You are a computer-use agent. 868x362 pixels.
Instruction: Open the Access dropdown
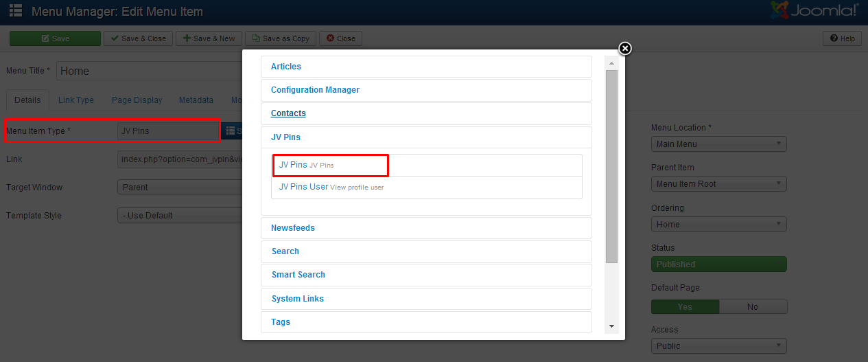click(x=718, y=346)
